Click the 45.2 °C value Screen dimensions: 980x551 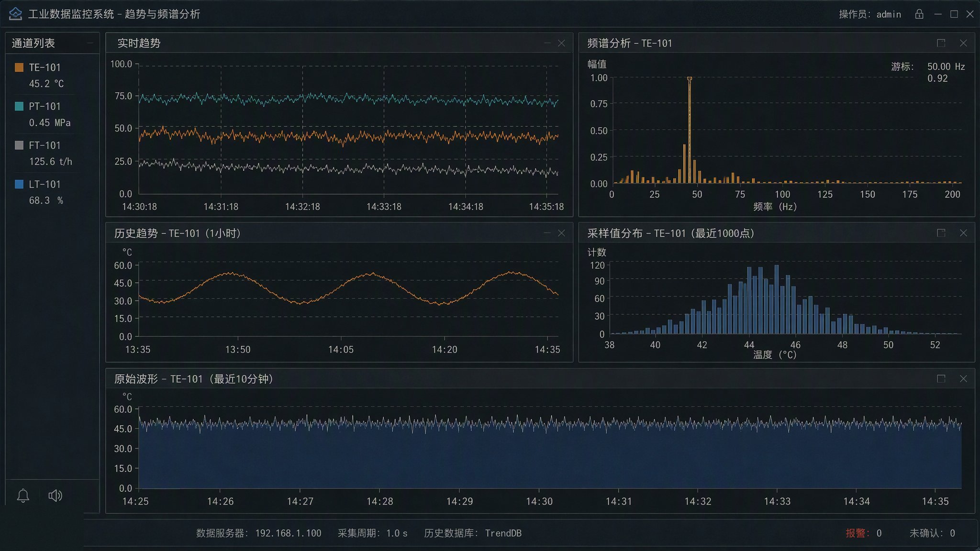[46, 84]
